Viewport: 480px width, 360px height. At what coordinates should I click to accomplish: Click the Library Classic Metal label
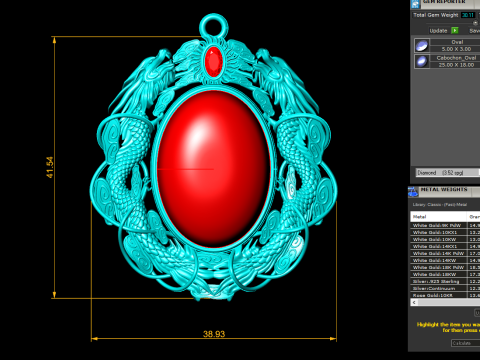click(440, 205)
